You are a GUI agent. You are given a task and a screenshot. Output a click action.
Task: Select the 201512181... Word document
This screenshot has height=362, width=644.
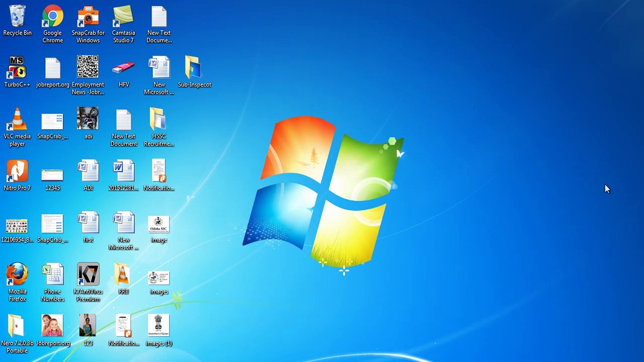(x=123, y=176)
